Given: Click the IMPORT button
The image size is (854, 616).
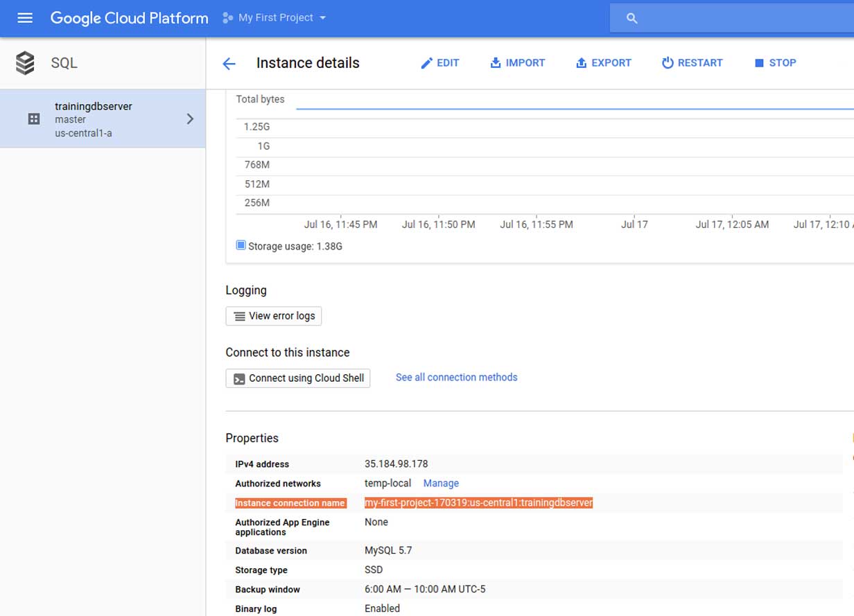Looking at the screenshot, I should click(518, 63).
